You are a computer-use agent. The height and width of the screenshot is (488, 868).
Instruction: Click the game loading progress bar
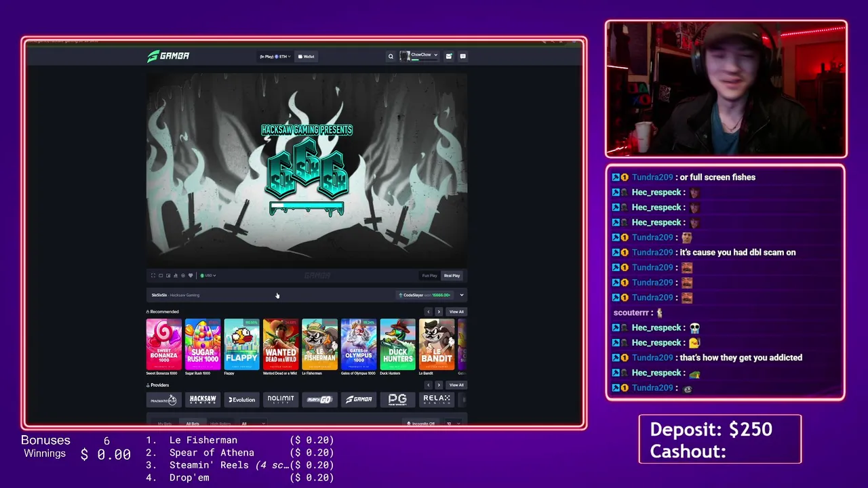tap(307, 207)
